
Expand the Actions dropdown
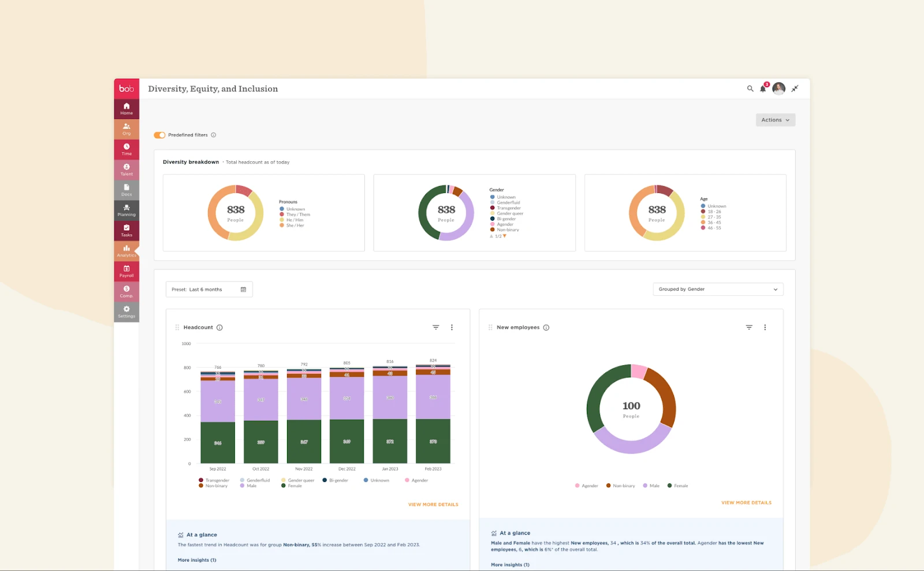click(x=775, y=120)
